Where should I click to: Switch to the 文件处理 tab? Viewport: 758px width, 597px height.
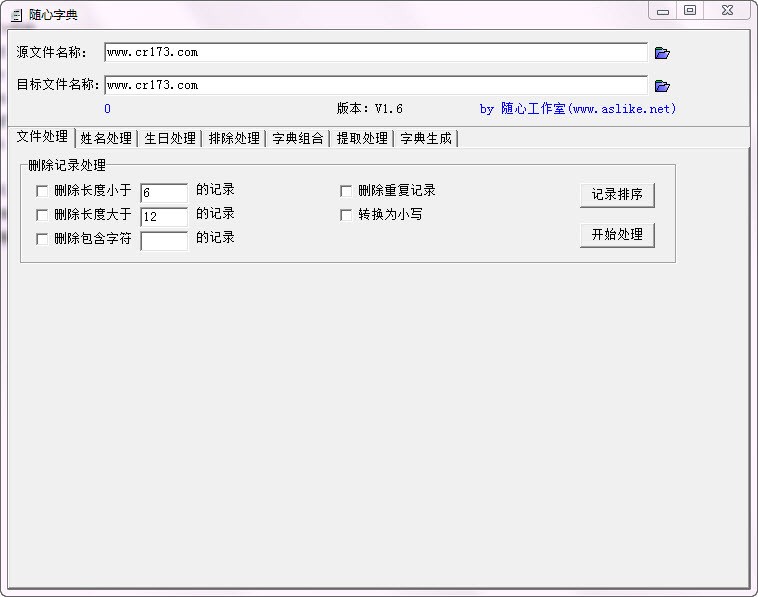click(42, 137)
